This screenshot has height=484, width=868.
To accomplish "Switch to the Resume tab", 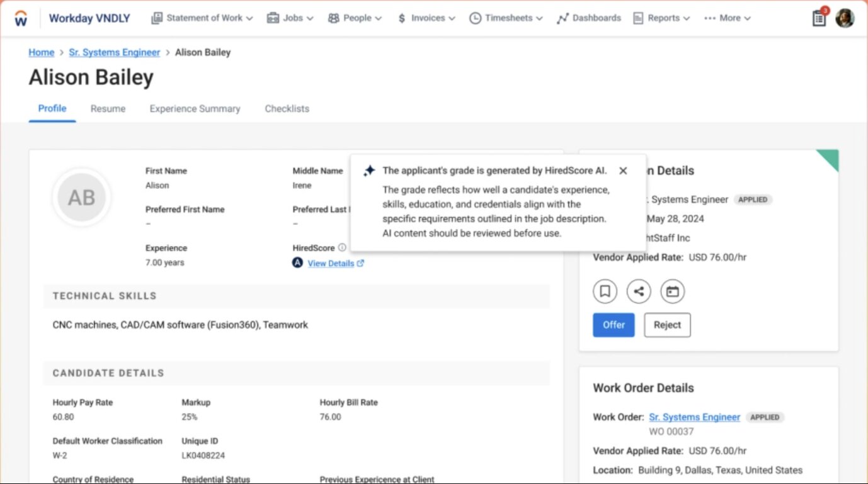I will 108,109.
